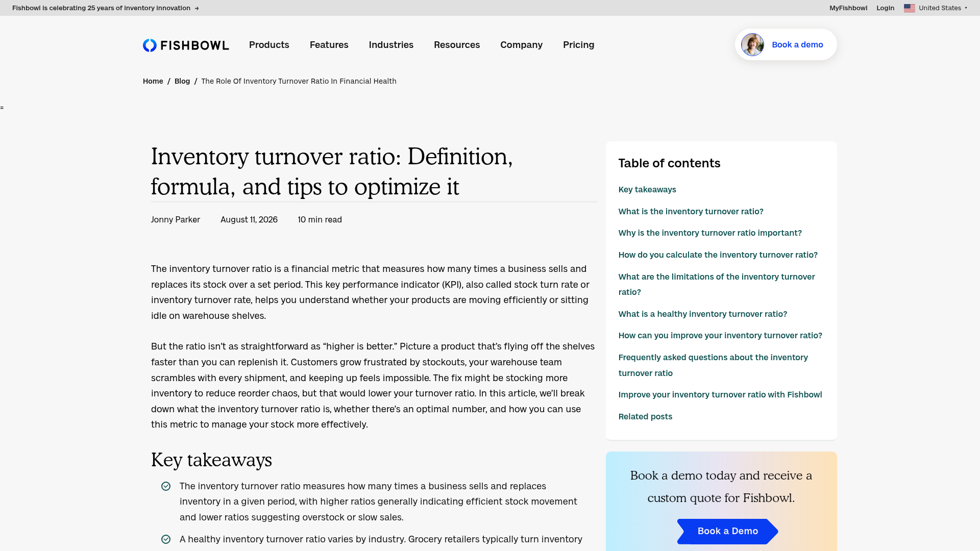
Task: Click the avatar photo beside Book a demo
Action: [752, 45]
